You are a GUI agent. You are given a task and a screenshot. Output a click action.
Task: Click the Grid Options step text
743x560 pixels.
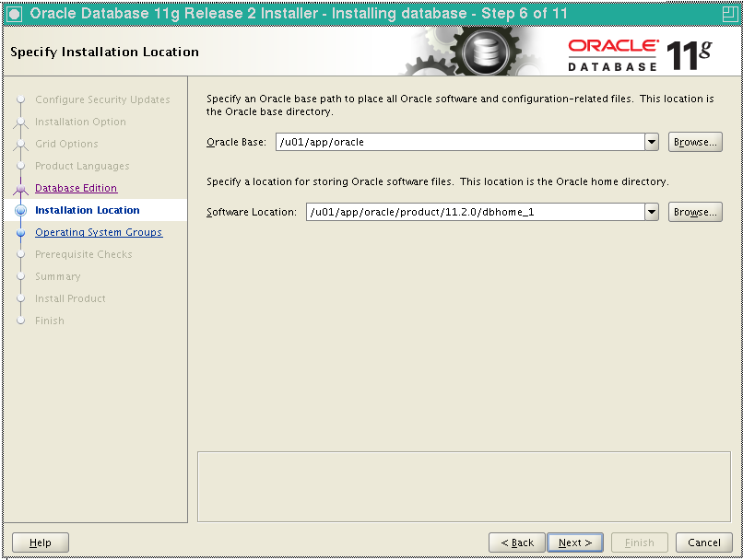(66, 144)
